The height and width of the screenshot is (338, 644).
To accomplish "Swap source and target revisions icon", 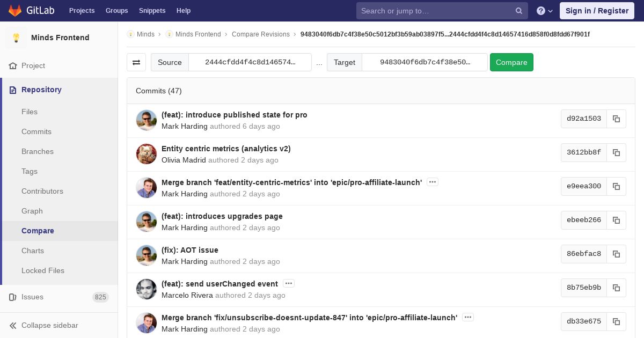I will click(x=136, y=62).
